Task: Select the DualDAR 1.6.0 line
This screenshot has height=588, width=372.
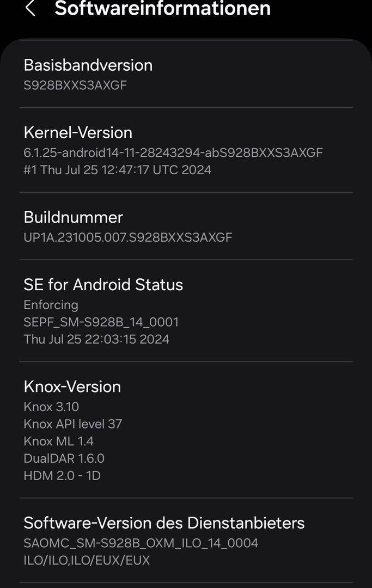Action: tap(64, 458)
